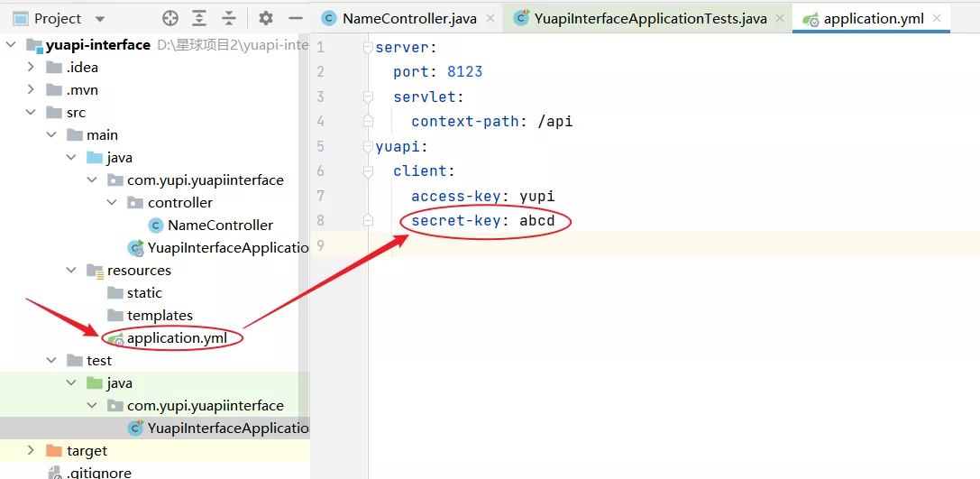Screen dimensions: 980x479
Task: Click the context-path value /api
Action: pos(555,121)
